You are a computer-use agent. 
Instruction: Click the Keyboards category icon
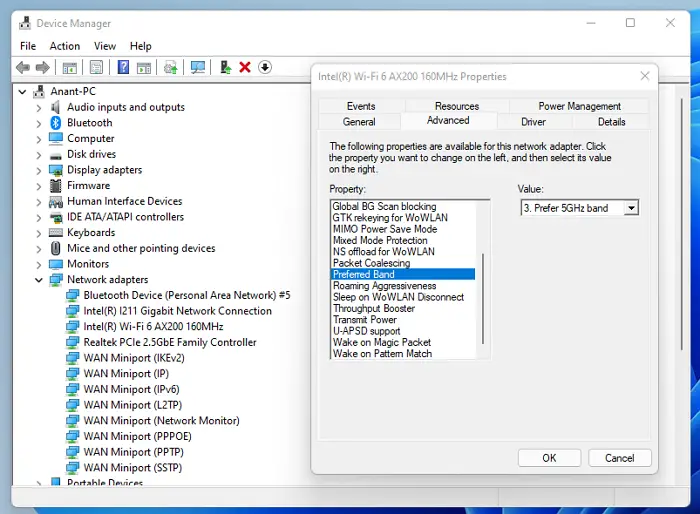(x=56, y=232)
